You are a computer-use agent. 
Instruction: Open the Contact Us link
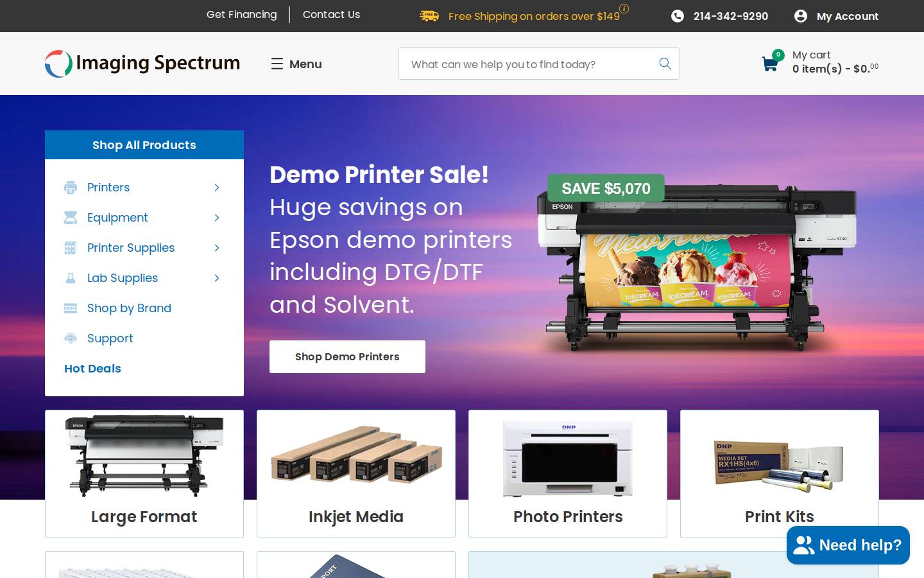331,14
